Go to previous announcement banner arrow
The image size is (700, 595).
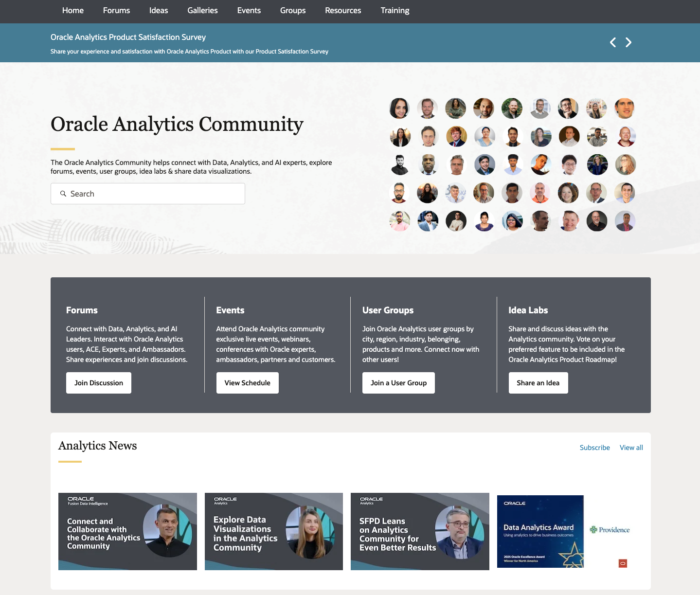(613, 42)
